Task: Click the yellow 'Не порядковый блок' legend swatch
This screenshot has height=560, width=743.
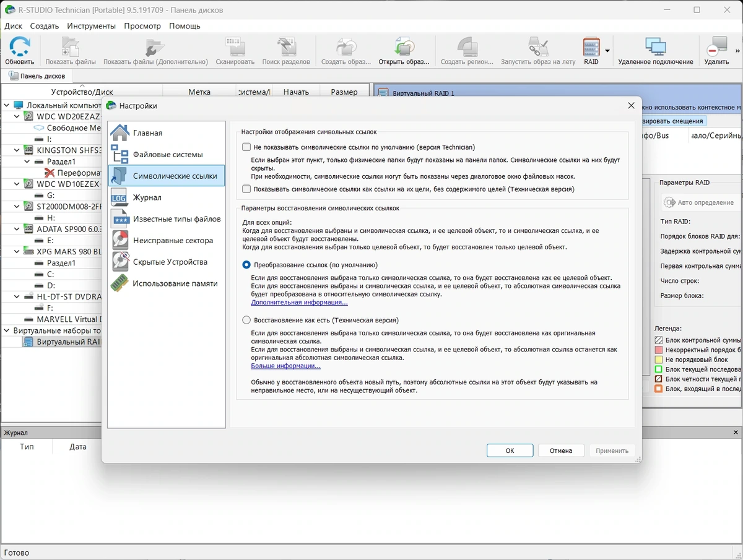Action: pos(659,360)
